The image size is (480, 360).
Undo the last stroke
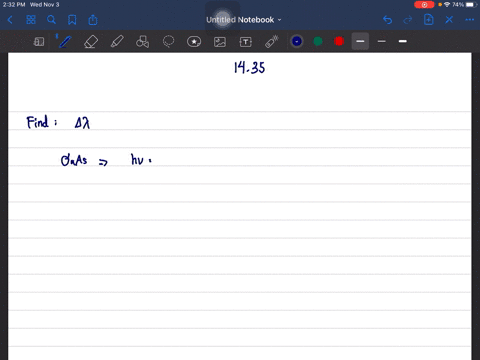387,20
